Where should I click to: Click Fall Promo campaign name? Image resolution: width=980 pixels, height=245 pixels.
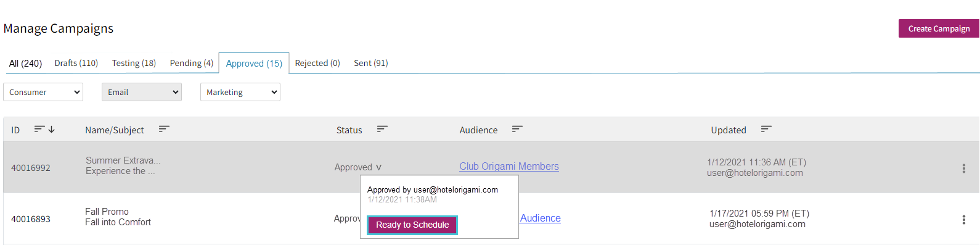tap(107, 212)
